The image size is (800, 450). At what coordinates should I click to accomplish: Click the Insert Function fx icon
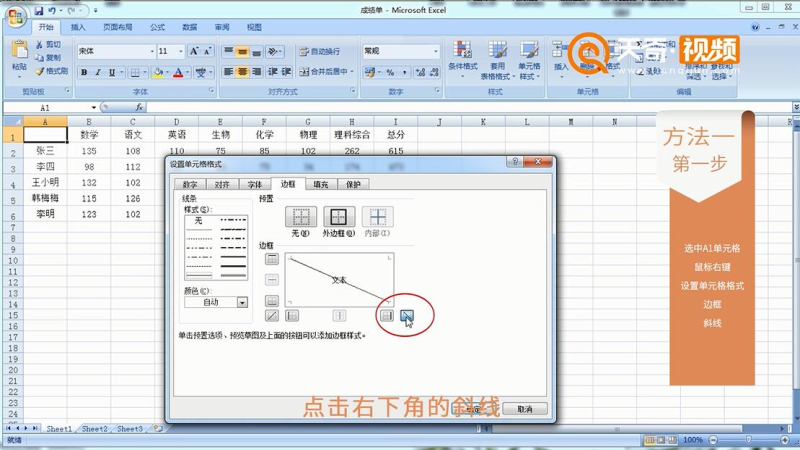click(139, 107)
